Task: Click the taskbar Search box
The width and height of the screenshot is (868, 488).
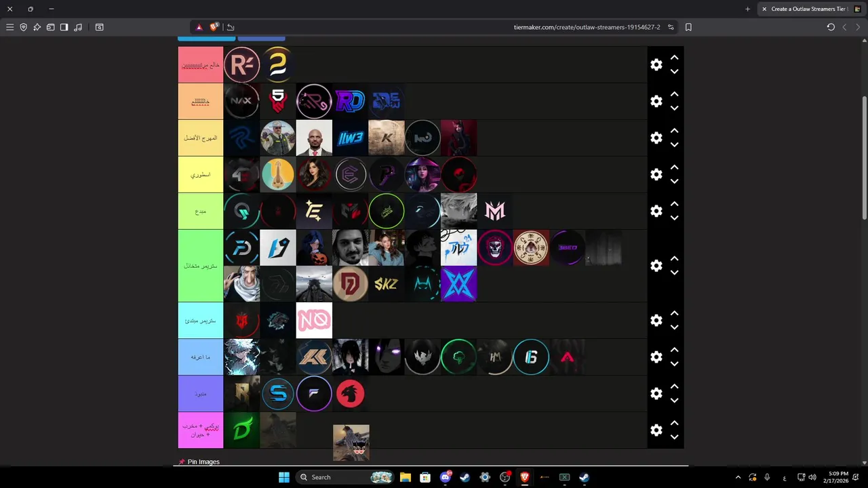Action: (346, 477)
